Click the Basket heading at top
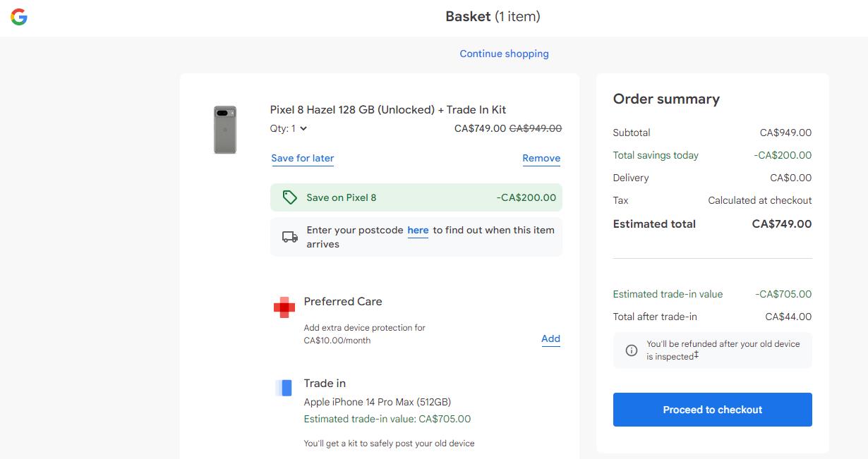Screen dimensions: 868x459 pyautogui.click(x=493, y=16)
